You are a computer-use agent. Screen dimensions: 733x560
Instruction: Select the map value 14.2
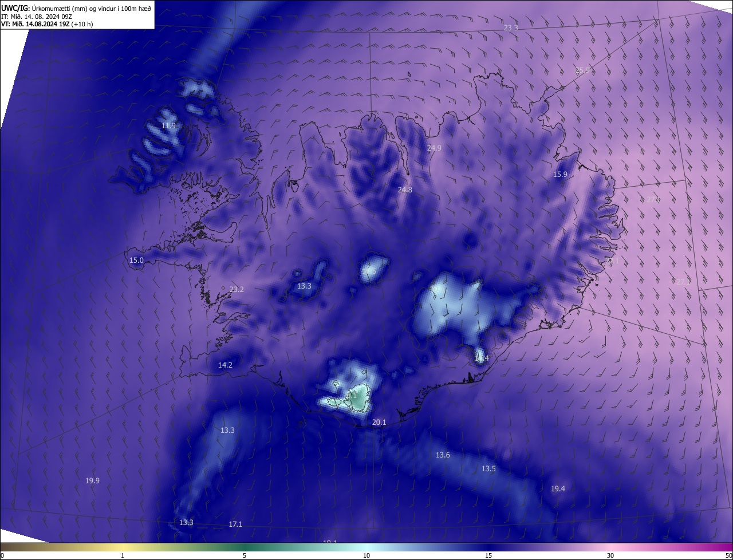click(225, 365)
